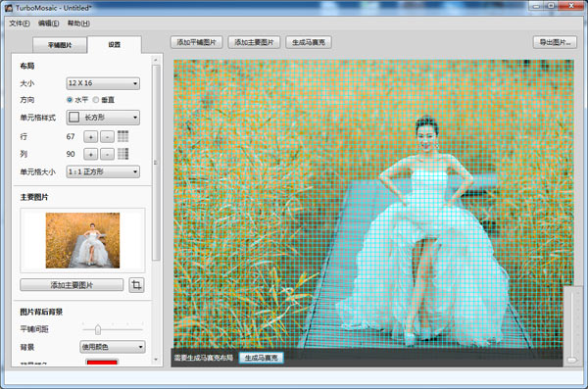
Task: Open the 12 X 16 size dropdown
Action: [103, 83]
